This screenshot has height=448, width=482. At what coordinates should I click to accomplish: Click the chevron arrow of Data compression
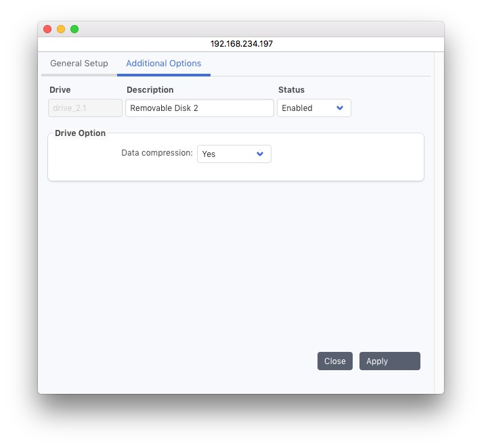click(260, 154)
